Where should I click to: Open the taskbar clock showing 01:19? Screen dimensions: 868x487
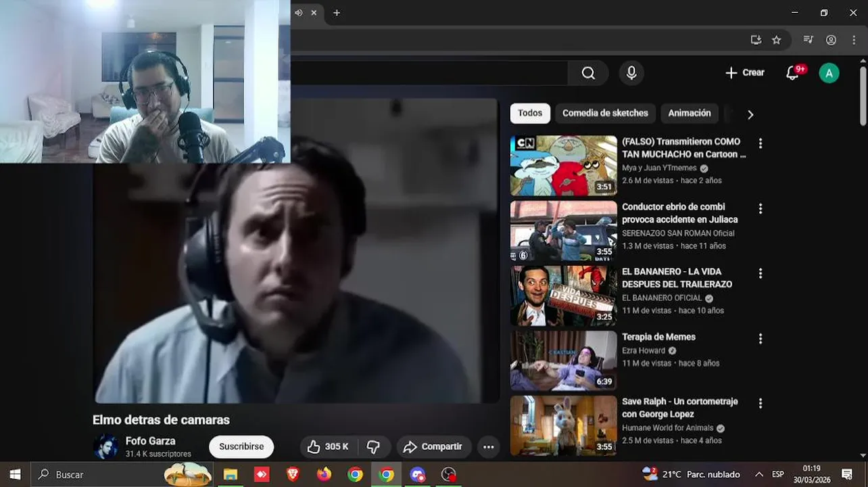point(811,474)
